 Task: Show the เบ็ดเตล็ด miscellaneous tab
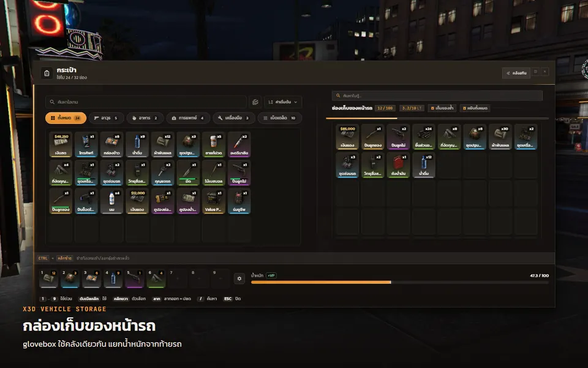pyautogui.click(x=280, y=118)
